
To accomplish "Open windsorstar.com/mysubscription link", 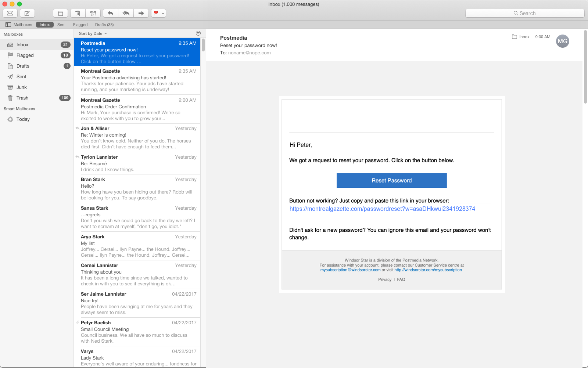I will pos(428,270).
